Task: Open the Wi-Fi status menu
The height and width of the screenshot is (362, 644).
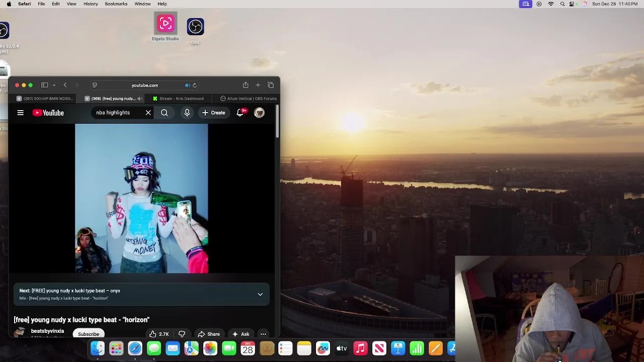Action: click(x=551, y=4)
